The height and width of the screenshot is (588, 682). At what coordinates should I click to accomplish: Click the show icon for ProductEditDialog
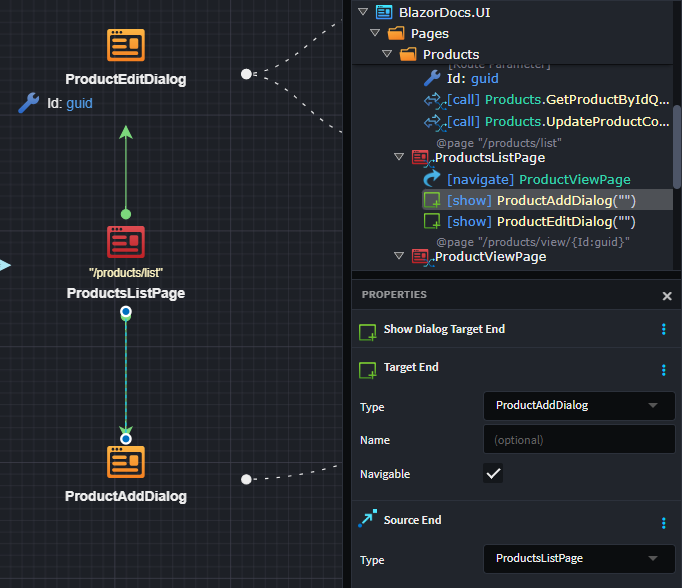tap(432, 221)
